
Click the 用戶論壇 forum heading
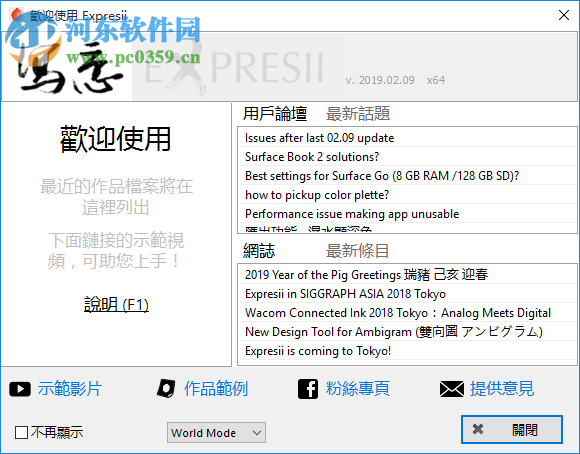(x=275, y=114)
